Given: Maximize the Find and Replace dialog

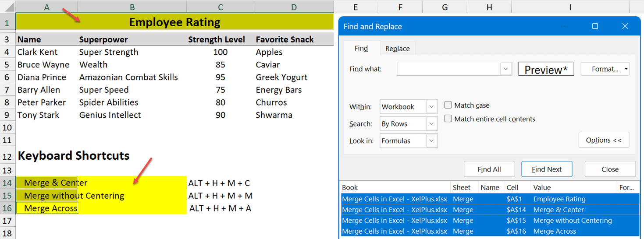Looking at the screenshot, I should pyautogui.click(x=595, y=26).
